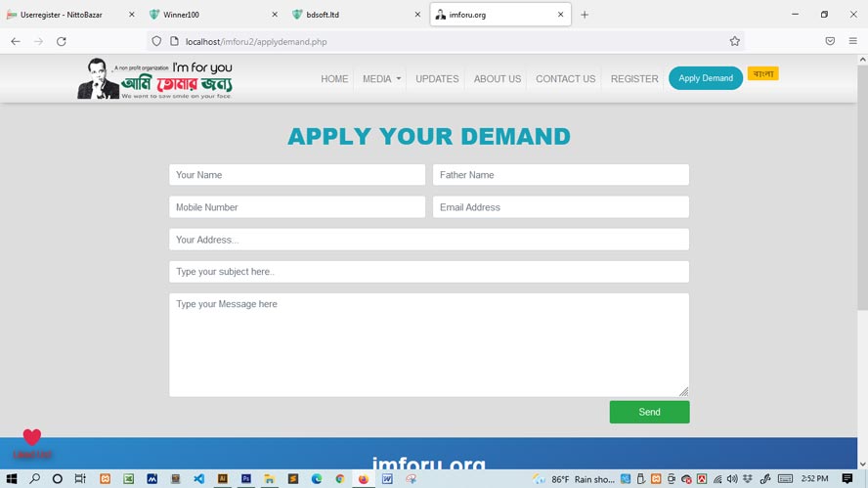Switch to the Winner100 tab
This screenshot has height=488, width=868.
tap(213, 15)
